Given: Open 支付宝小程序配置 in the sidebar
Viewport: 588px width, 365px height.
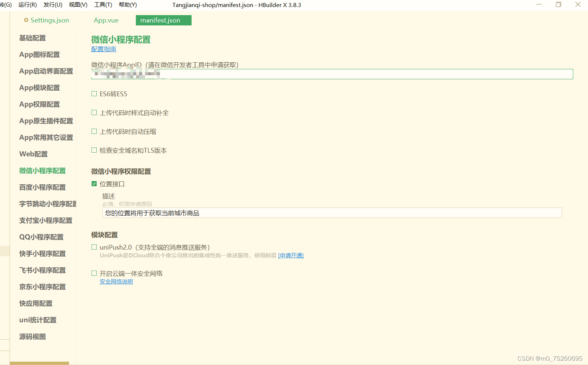Looking at the screenshot, I should 46,220.
